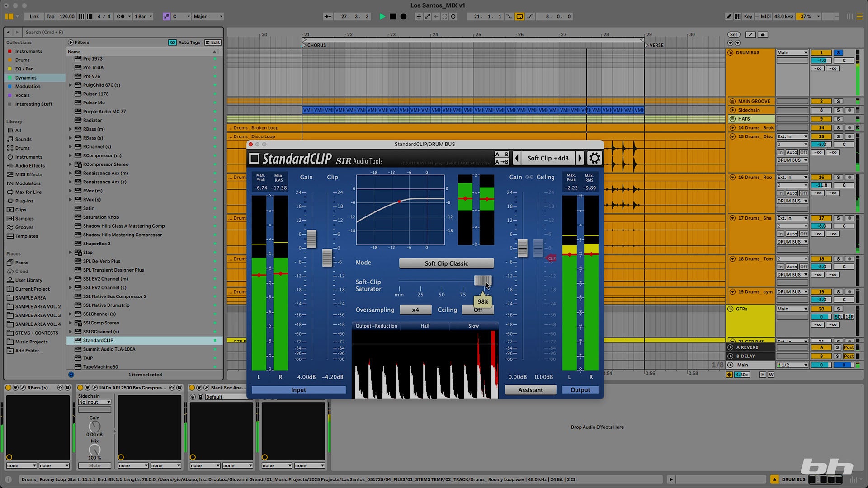Open Audio Effects in the Library
Image resolution: width=868 pixels, height=488 pixels.
point(30,166)
